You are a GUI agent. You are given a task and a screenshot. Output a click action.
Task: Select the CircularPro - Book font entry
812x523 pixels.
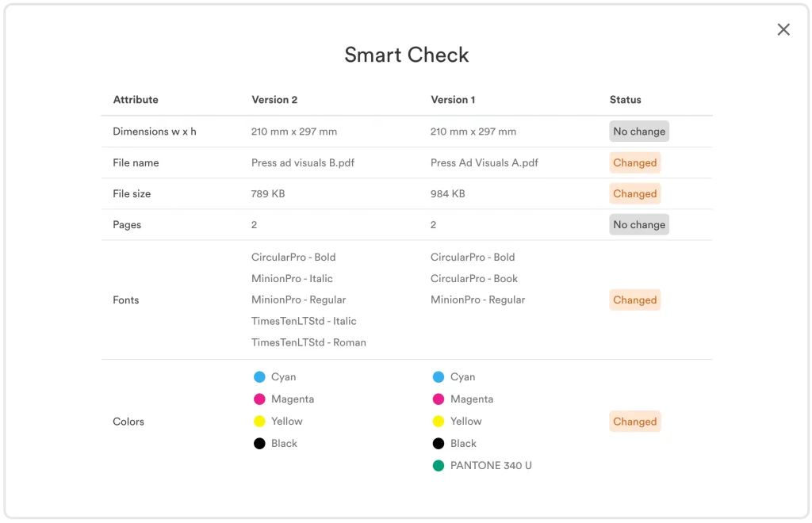(473, 278)
